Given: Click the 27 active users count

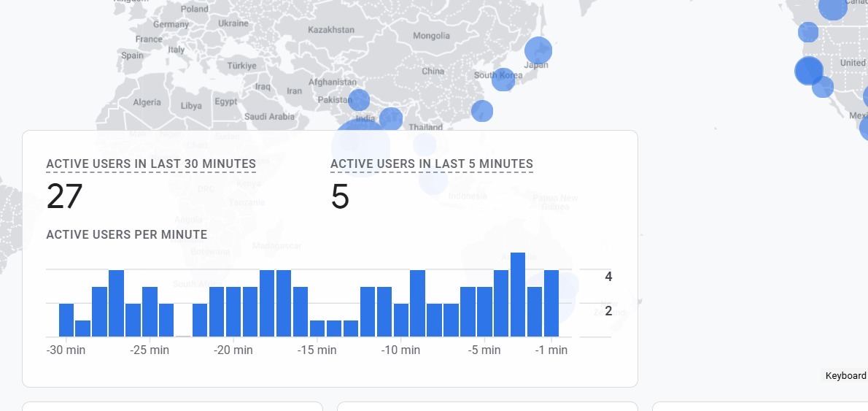Looking at the screenshot, I should (x=64, y=197).
